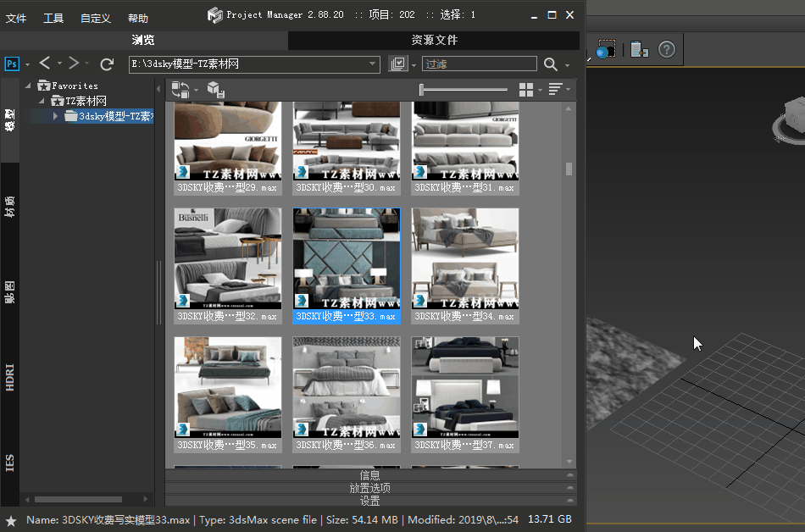
Task: Open the 工具 menu
Action: [53, 19]
